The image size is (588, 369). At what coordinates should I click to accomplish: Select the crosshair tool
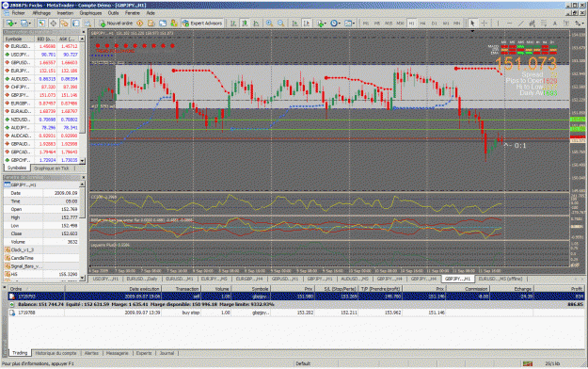[485, 24]
